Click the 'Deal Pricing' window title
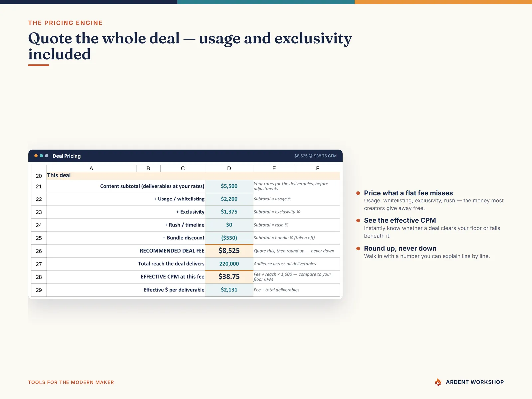Image resolution: width=532 pixels, height=399 pixels. click(66, 156)
